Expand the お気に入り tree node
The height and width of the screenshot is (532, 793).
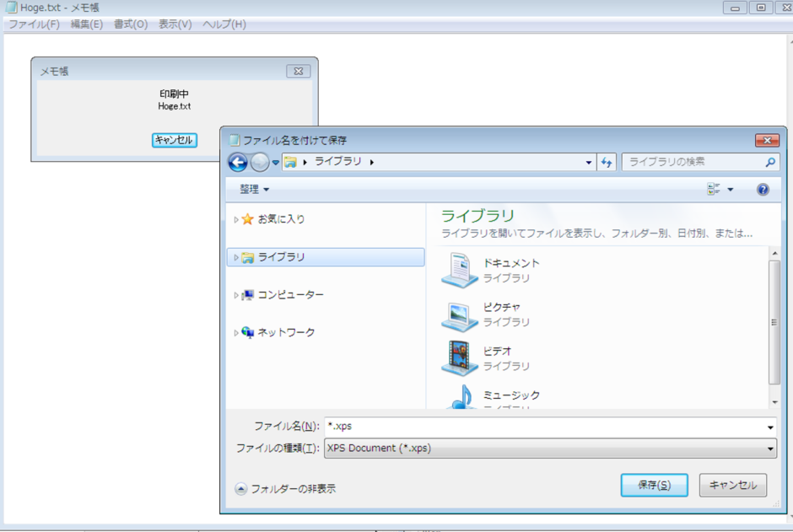point(235,220)
